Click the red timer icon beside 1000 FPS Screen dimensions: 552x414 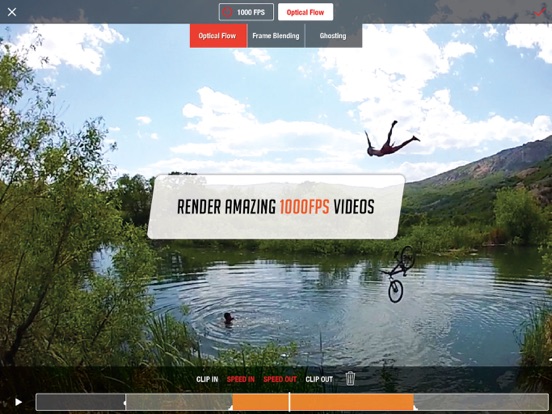click(227, 12)
